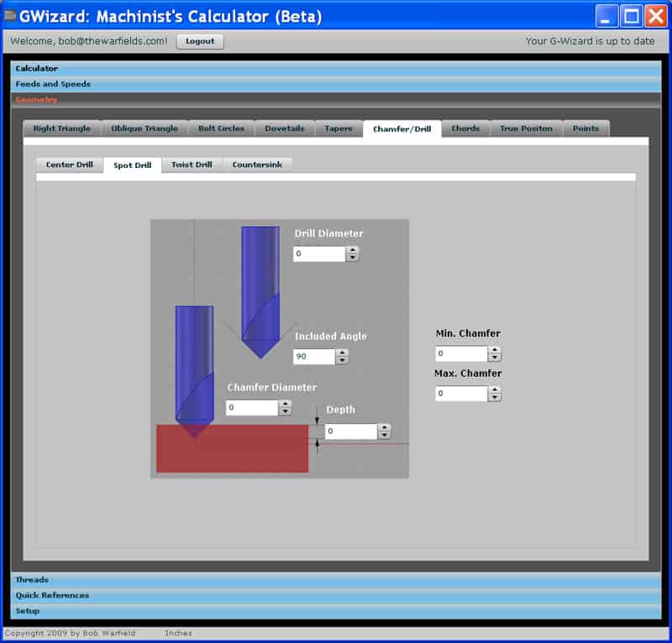The image size is (672, 643).
Task: Decrease Included Angle using the down arrow
Action: [343, 361]
